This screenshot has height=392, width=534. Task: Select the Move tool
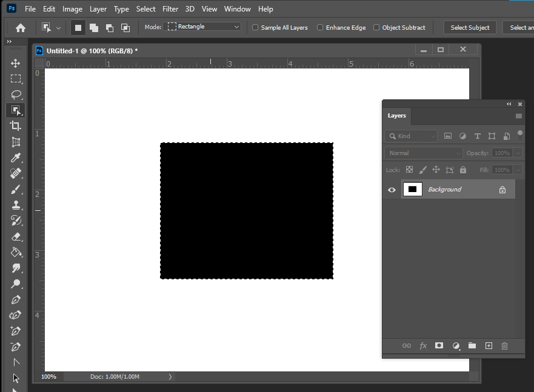(15, 62)
